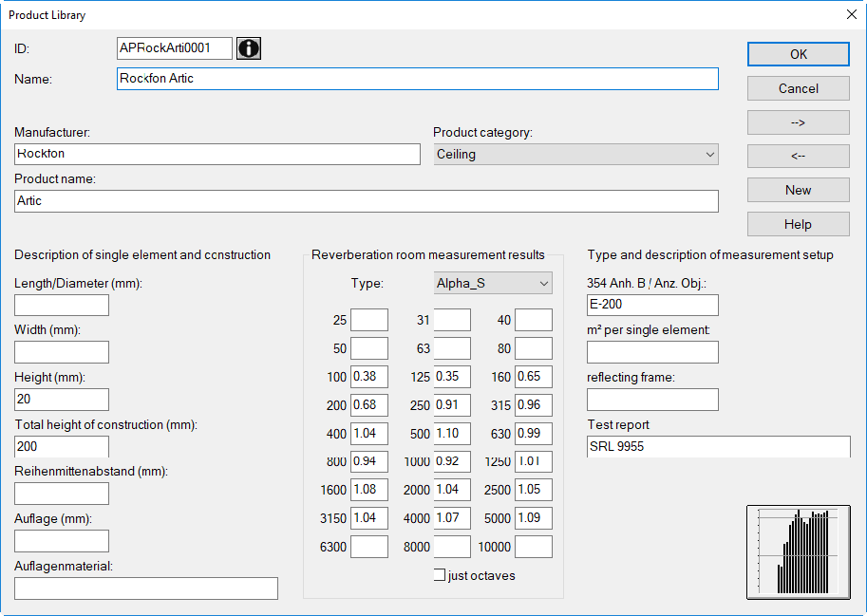Select the 2500 Hz field showing 1.05
This screenshot has width=867, height=616.
(534, 490)
